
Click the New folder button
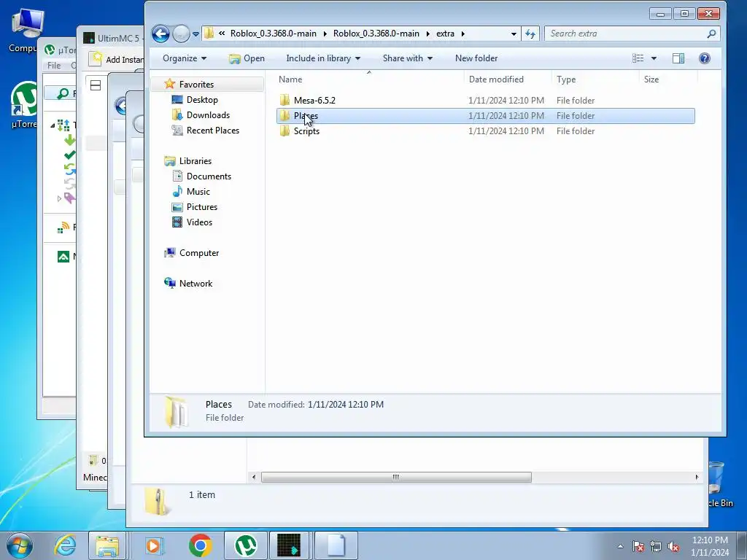point(476,58)
